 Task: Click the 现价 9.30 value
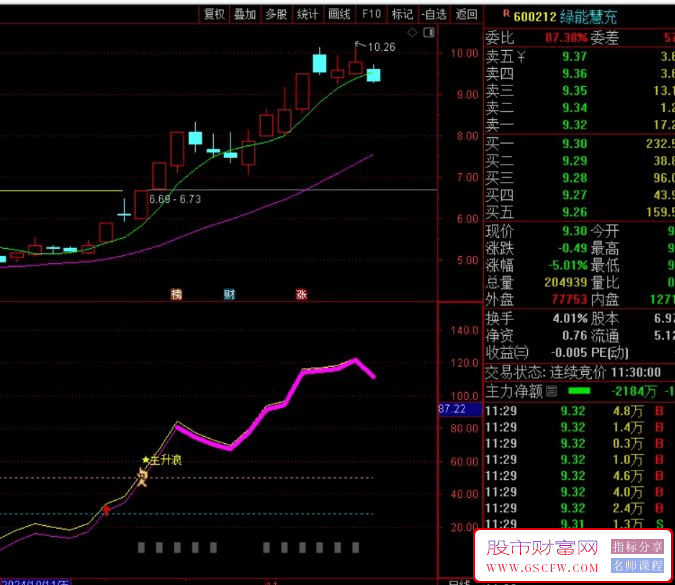coord(575,231)
